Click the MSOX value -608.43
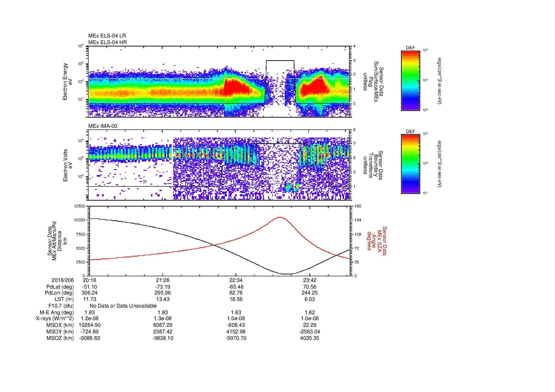This screenshot has width=555, height=392. 236,325
